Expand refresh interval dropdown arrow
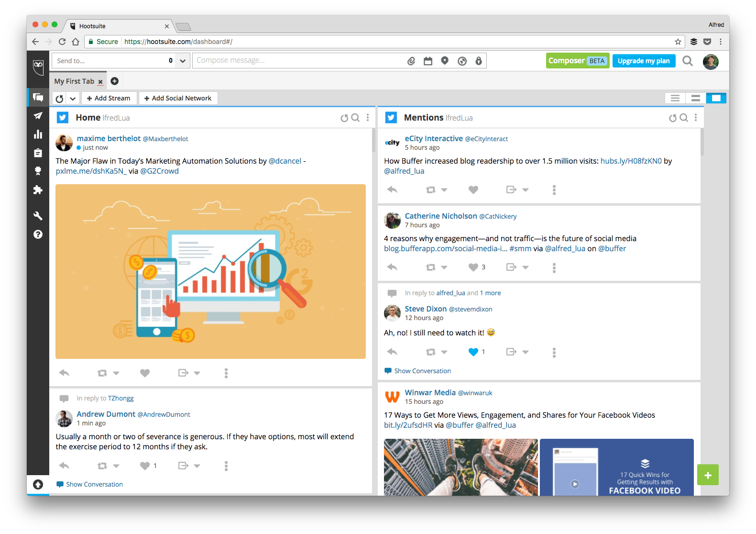This screenshot has height=534, width=756. [x=73, y=99]
